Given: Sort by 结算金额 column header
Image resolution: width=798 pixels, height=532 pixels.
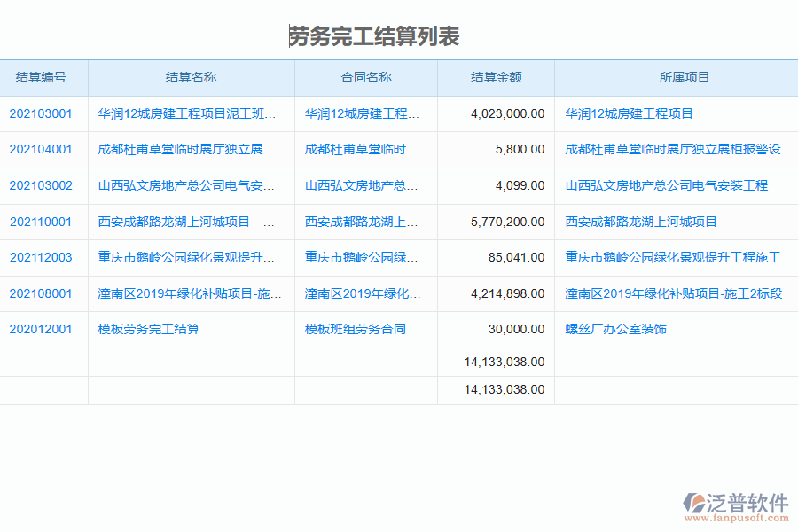Looking at the screenshot, I should coord(495,77).
